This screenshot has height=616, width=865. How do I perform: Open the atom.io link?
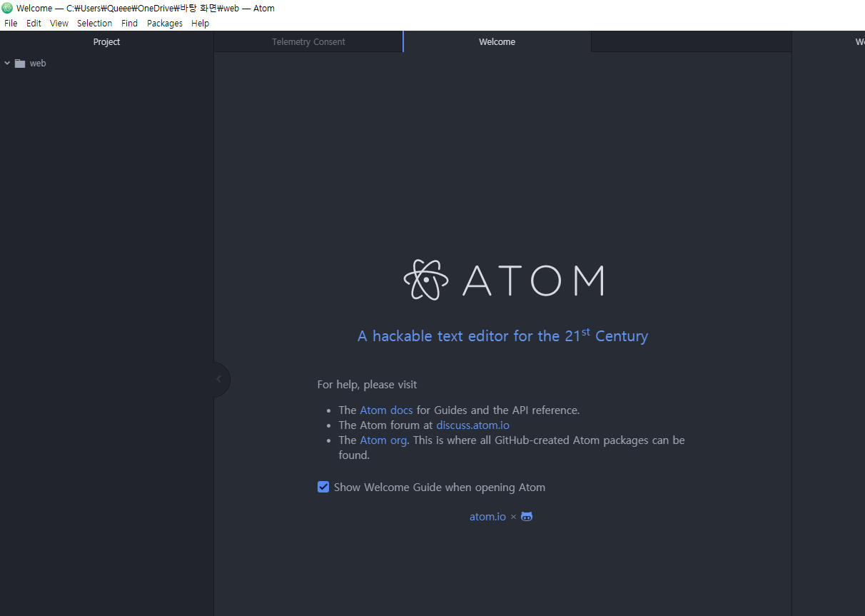[487, 517]
